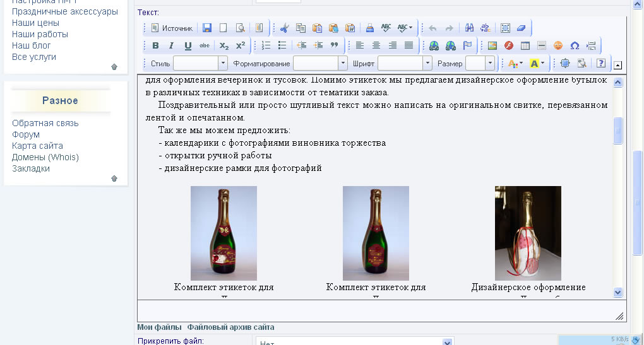Open the smiley emoticon picker
644x345 pixels.
558,45
